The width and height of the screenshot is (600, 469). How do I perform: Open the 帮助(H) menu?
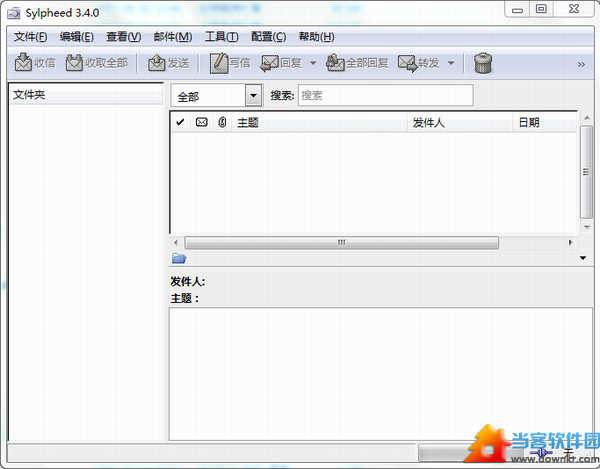[316, 37]
